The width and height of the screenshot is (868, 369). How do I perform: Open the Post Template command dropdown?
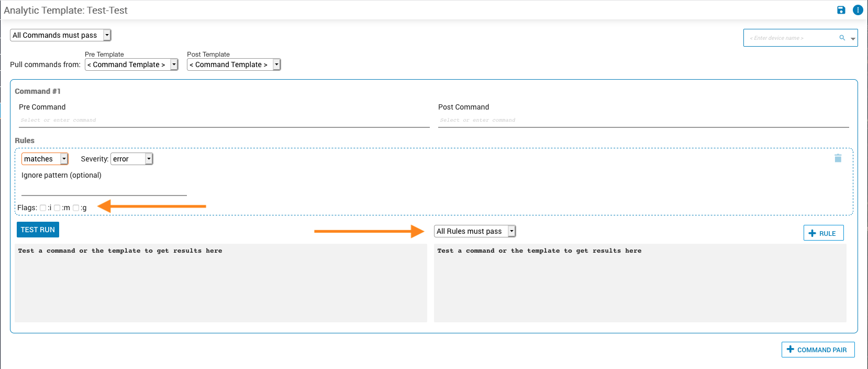point(233,64)
